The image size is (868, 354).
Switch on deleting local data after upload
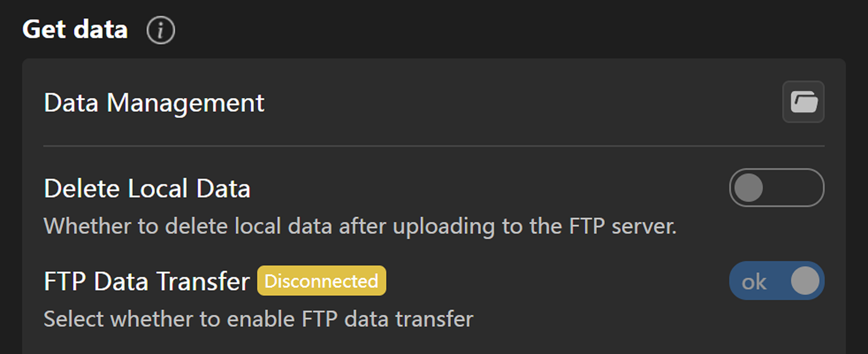click(776, 188)
